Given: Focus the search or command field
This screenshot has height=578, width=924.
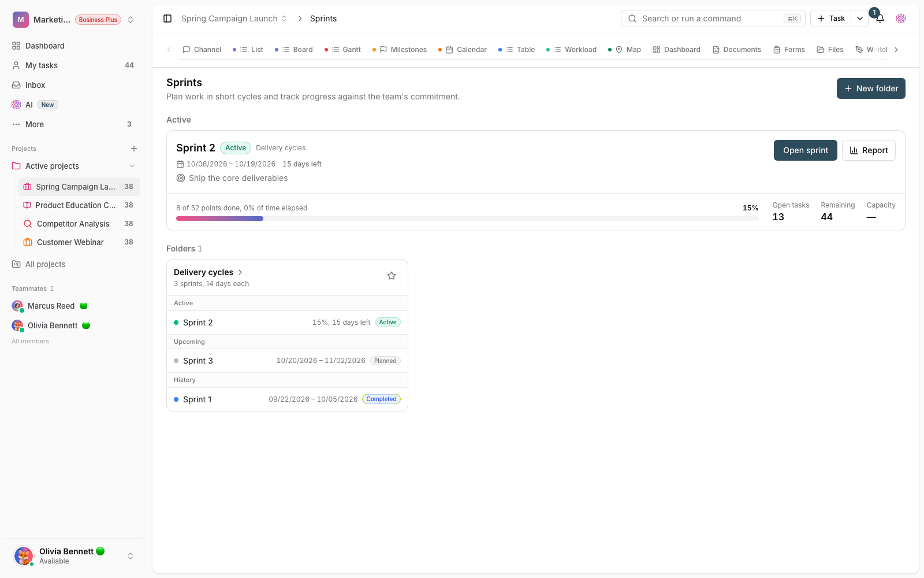Looking at the screenshot, I should (713, 18).
